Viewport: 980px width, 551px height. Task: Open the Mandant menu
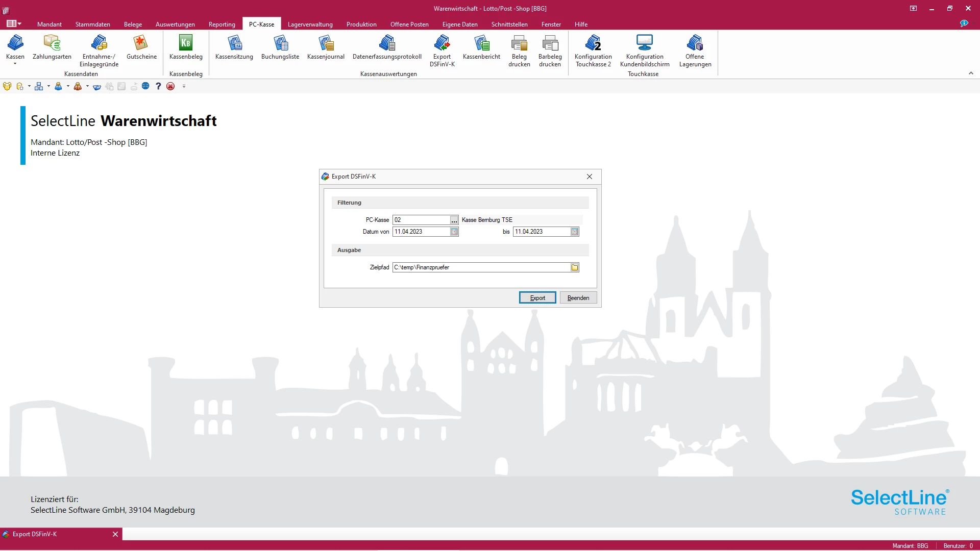(x=50, y=24)
